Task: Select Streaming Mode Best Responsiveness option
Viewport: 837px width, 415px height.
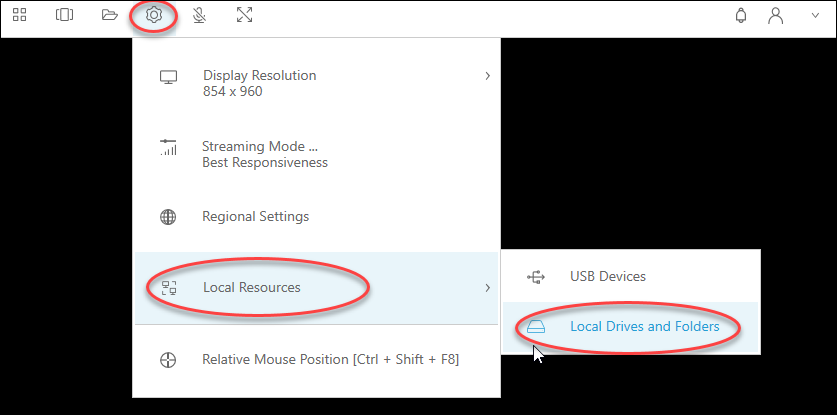Action: click(x=265, y=154)
